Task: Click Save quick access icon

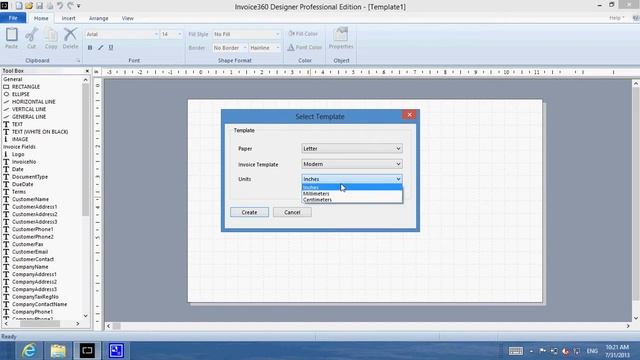Action: click(x=39, y=6)
